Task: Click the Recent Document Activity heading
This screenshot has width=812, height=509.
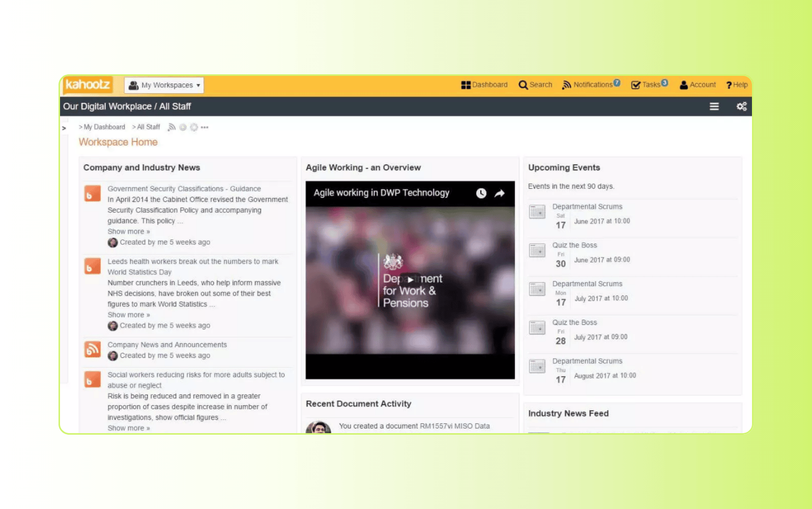Action: pyautogui.click(x=358, y=404)
